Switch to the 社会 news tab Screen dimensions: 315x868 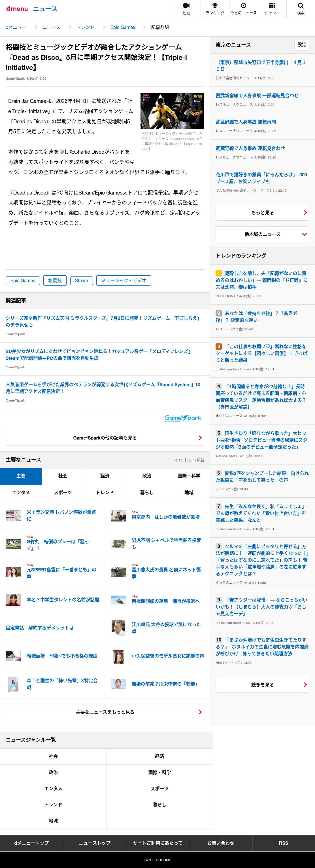63,476
